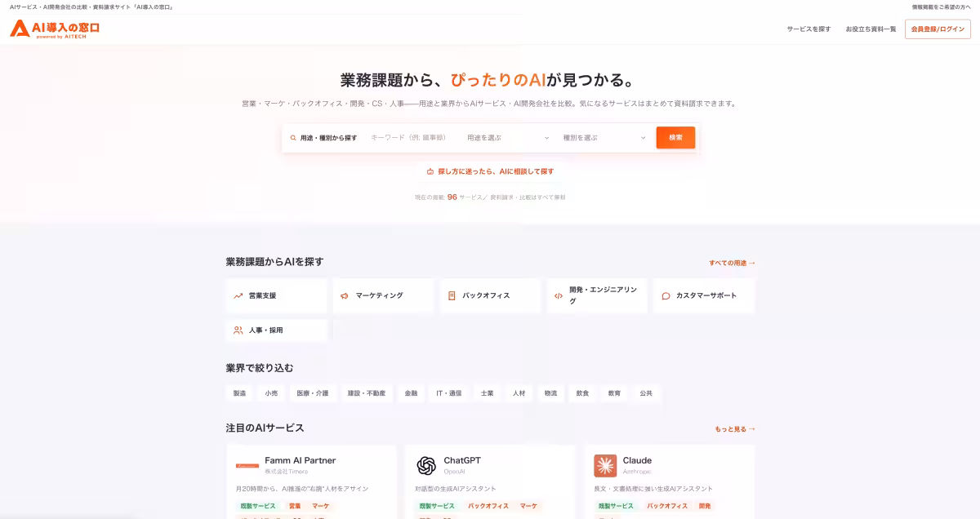The height and width of the screenshot is (519, 980).
Task: Filter by 金融 industry chip
Action: 411,393
